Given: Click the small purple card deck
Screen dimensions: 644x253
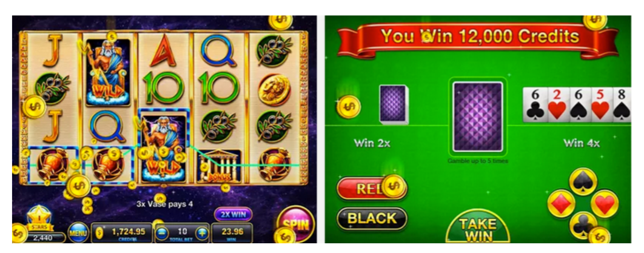Looking at the screenshot, I should pyautogui.click(x=394, y=104).
